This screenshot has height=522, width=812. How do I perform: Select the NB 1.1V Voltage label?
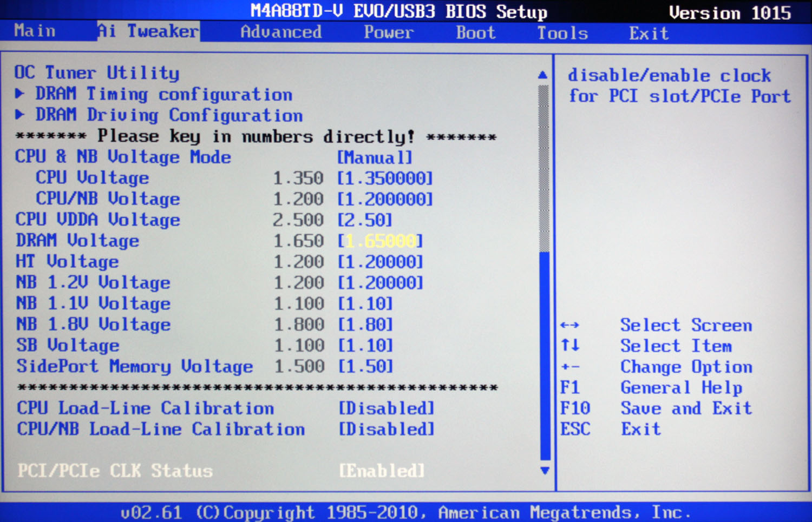(93, 303)
